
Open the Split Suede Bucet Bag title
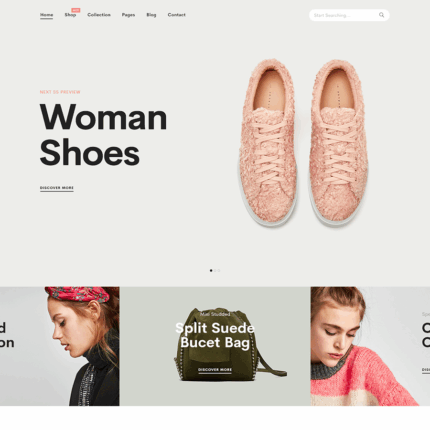pos(215,335)
